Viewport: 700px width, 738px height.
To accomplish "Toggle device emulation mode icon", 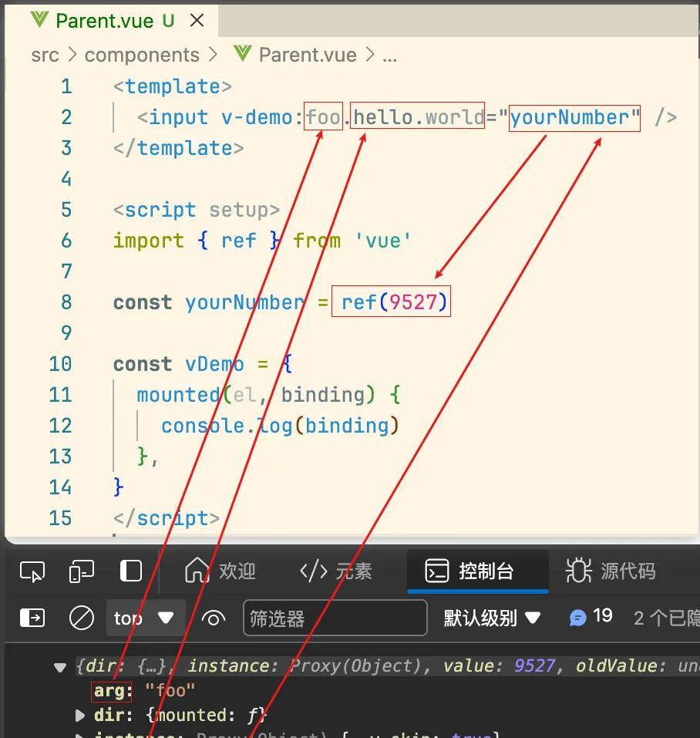I will [81, 571].
